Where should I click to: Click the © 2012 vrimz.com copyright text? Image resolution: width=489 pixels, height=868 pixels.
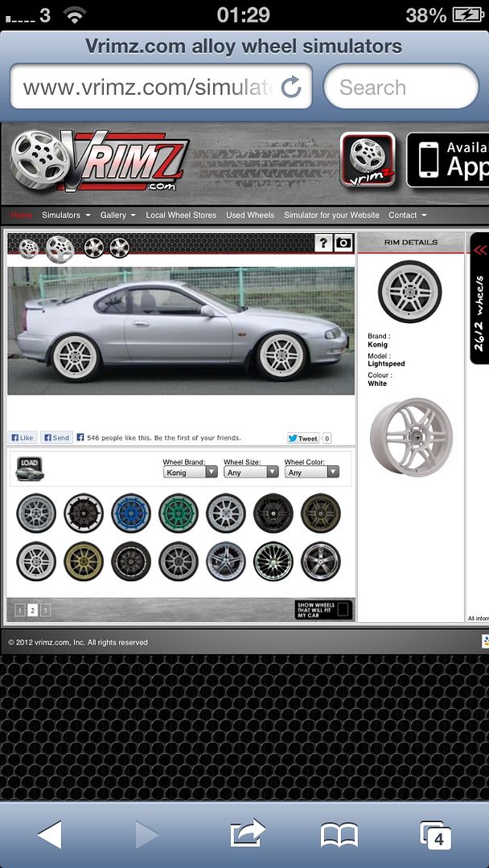[78, 642]
